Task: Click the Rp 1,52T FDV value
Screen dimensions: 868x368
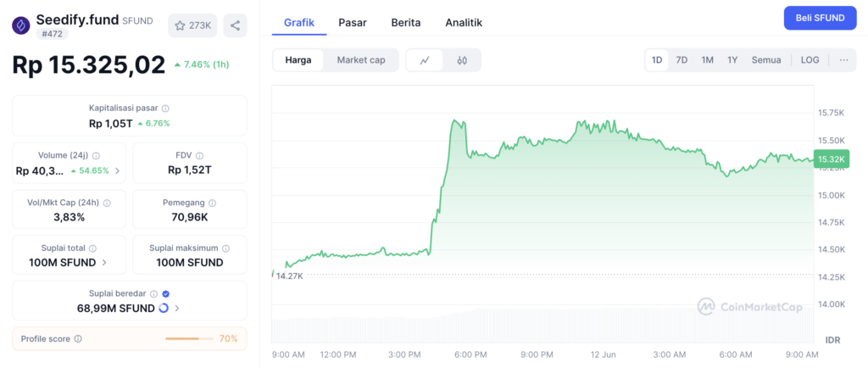Action: [x=189, y=170]
